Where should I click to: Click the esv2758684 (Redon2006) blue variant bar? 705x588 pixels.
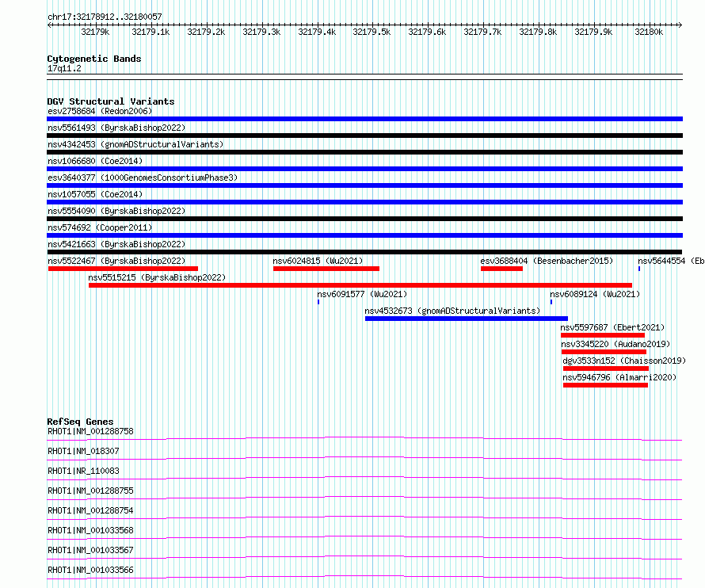[364, 119]
